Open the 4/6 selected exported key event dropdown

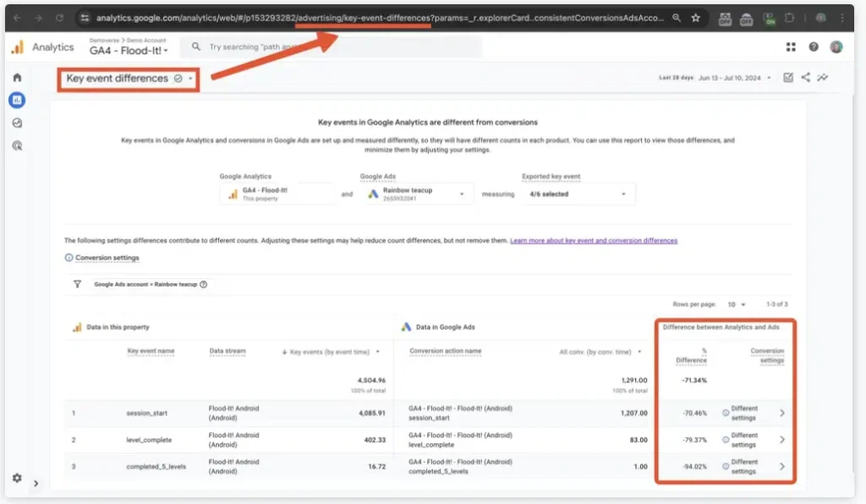[578, 194]
